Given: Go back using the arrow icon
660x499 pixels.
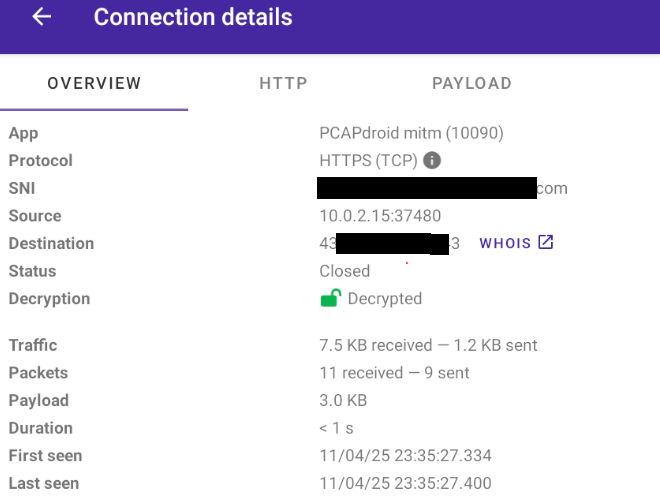Looking at the screenshot, I should click(x=41, y=18).
